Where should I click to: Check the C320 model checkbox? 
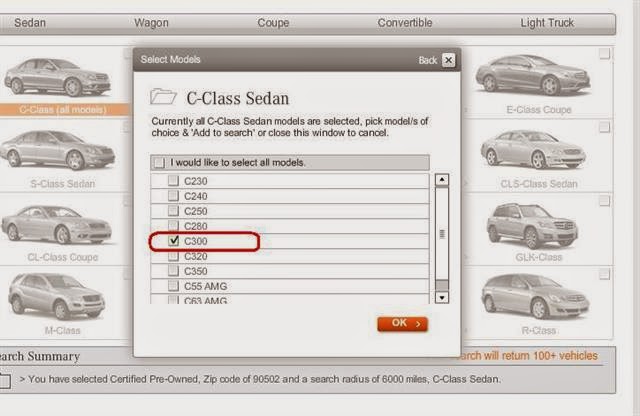tap(173, 256)
